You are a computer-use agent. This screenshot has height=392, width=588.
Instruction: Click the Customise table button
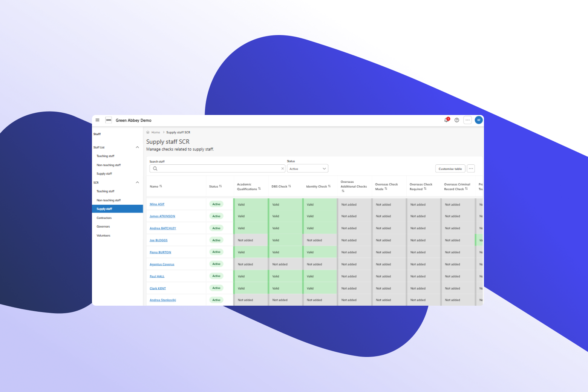[450, 169]
